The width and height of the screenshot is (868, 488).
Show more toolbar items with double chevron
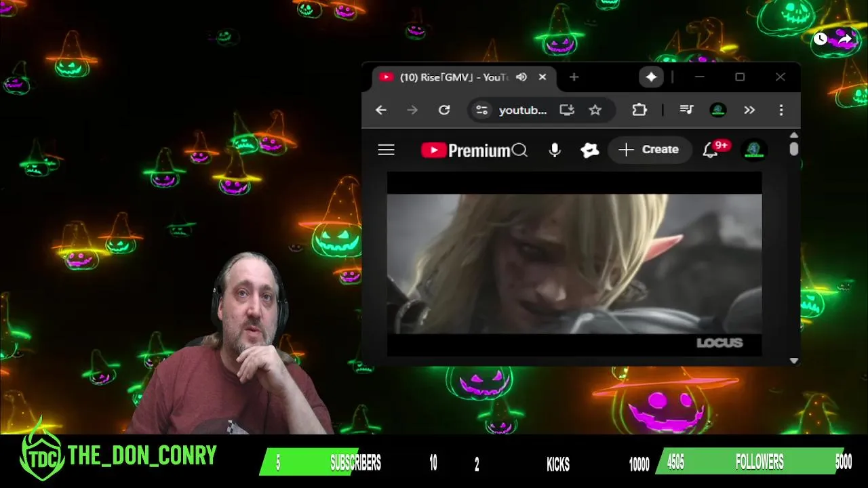point(749,110)
